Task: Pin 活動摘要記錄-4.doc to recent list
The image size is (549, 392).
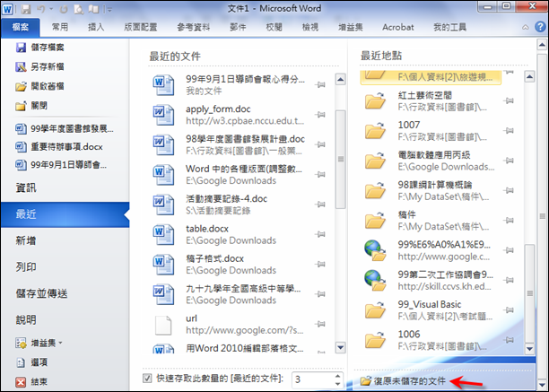Action: pyautogui.click(x=320, y=204)
